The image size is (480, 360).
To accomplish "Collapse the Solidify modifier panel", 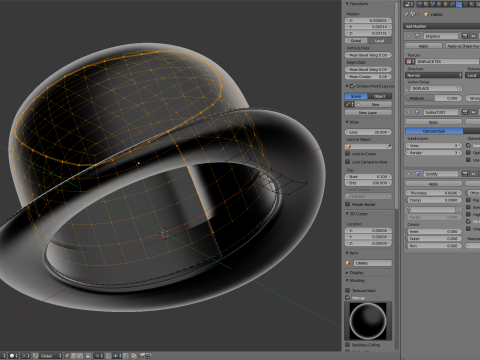I will [409, 174].
